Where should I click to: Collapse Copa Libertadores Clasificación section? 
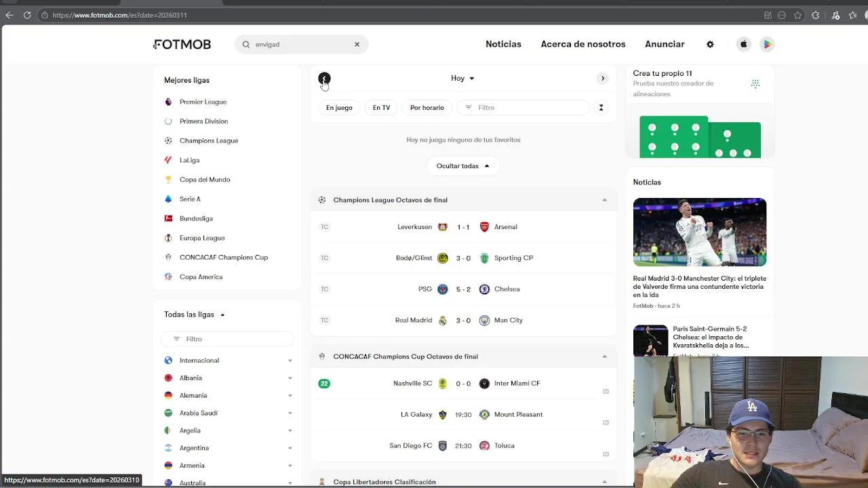tap(604, 482)
